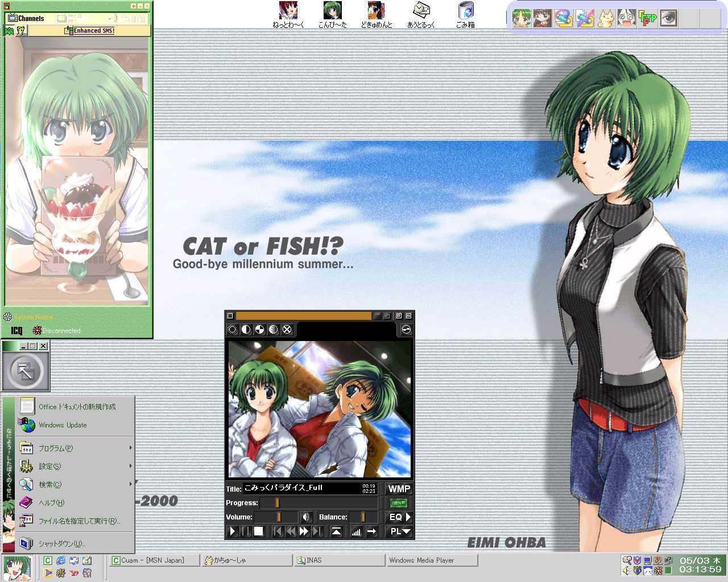Pause playback in the media player
The height and width of the screenshot is (582, 728).
coord(245,531)
